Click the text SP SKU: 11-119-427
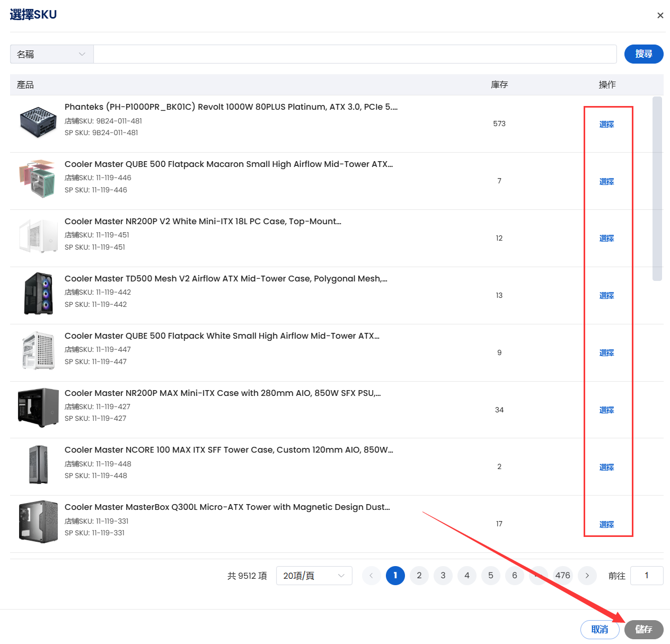Viewport: 670px width, 644px height. (x=95, y=418)
